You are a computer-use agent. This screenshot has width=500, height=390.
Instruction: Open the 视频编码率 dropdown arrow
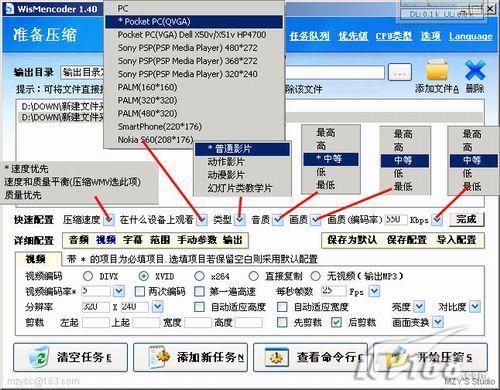(x=119, y=291)
